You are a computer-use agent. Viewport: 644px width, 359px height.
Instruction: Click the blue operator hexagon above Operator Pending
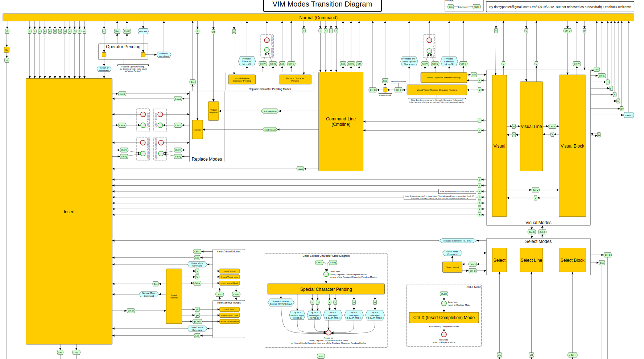(143, 31)
